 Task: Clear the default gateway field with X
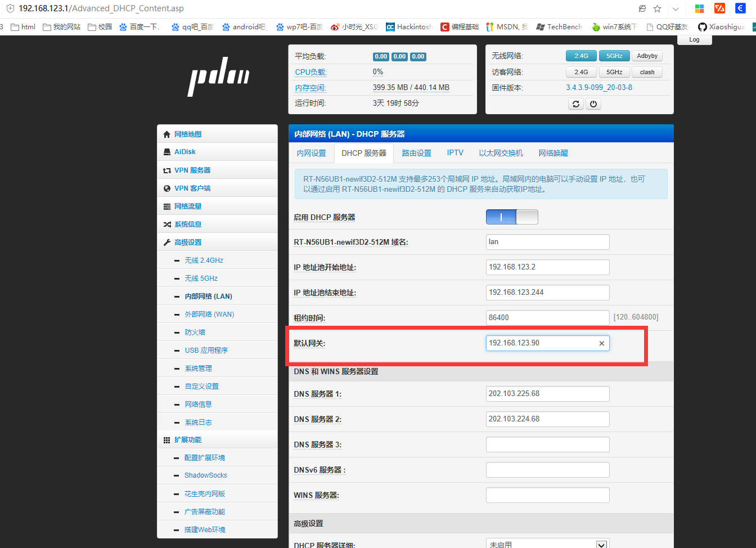601,343
